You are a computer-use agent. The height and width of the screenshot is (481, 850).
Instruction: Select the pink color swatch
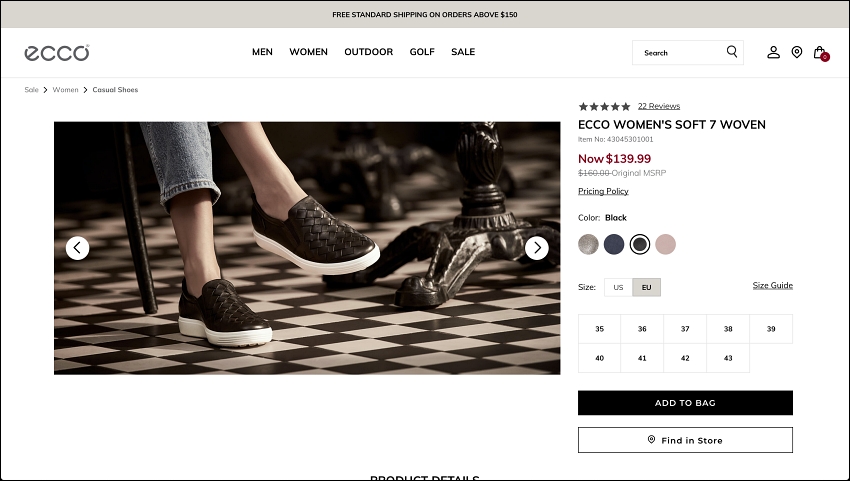666,245
